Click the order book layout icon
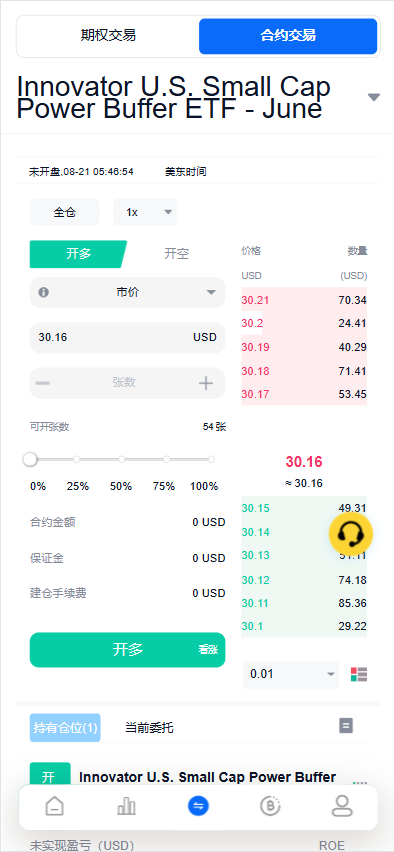Image resolution: width=394 pixels, height=852 pixels. coord(359,674)
